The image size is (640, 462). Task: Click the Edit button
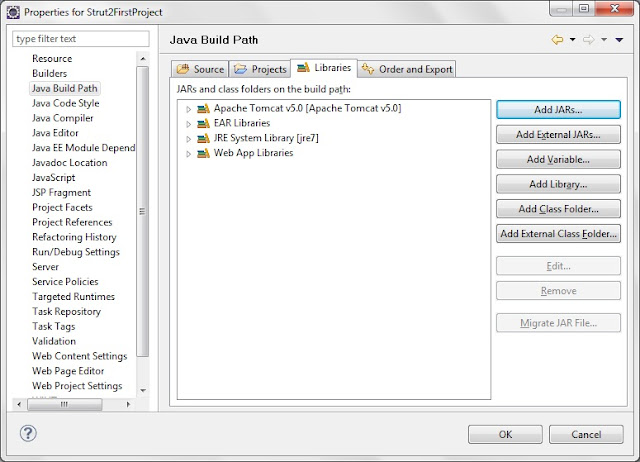point(558,266)
